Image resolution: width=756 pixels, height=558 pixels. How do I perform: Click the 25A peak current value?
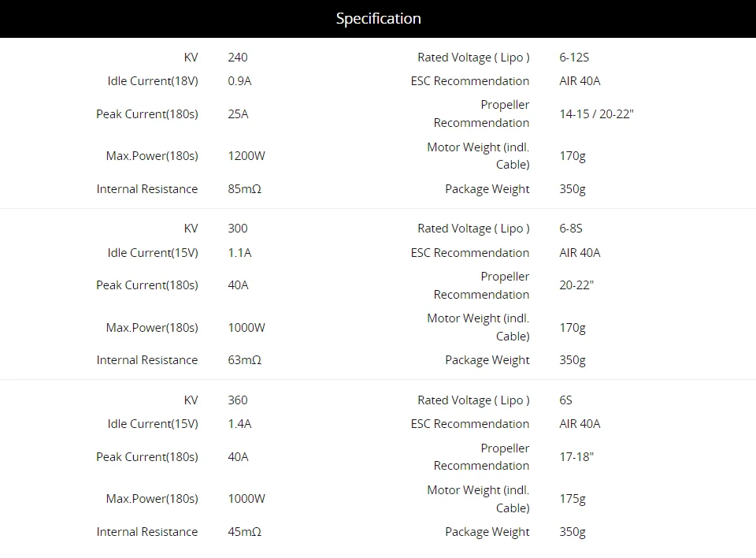pos(238,114)
